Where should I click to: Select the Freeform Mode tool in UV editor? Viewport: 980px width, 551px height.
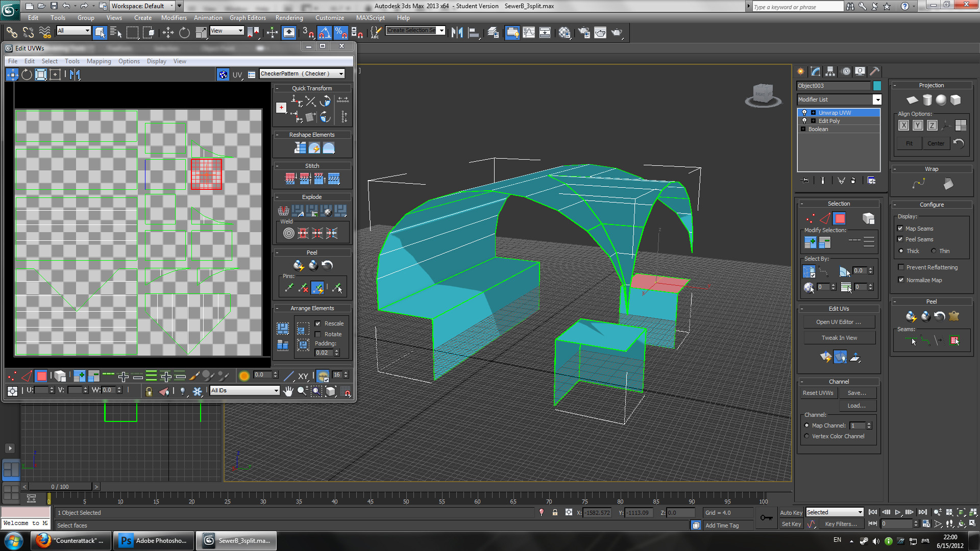tap(55, 74)
